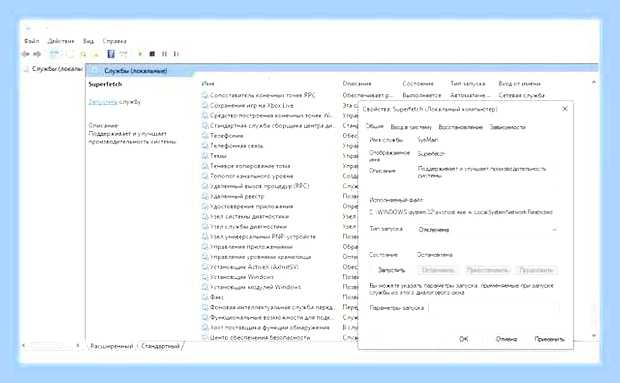Click the Применить button
The width and height of the screenshot is (620, 383).
point(549,339)
